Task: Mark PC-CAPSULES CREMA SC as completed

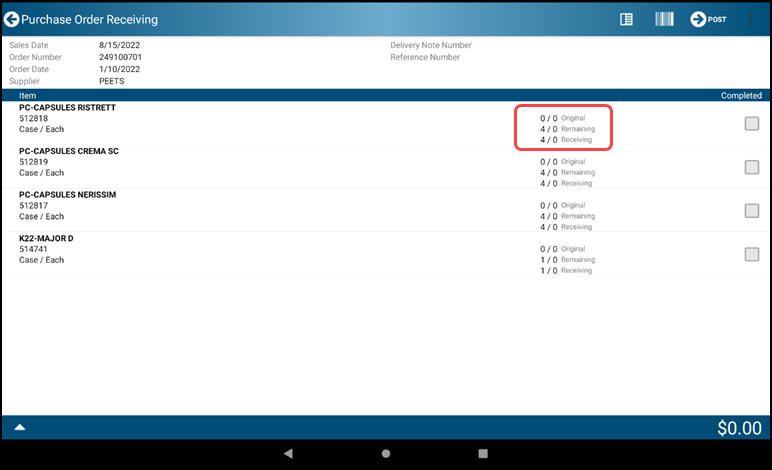Action: pyautogui.click(x=752, y=167)
